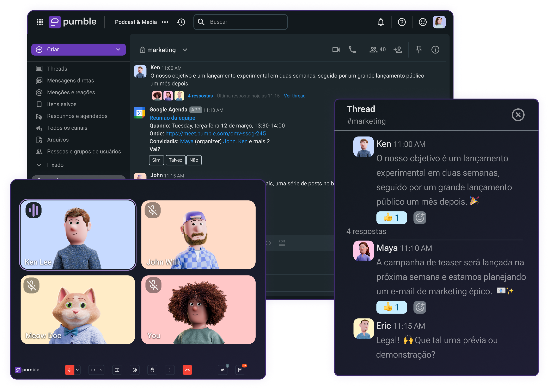Hang up the call with red button

[x=187, y=370]
